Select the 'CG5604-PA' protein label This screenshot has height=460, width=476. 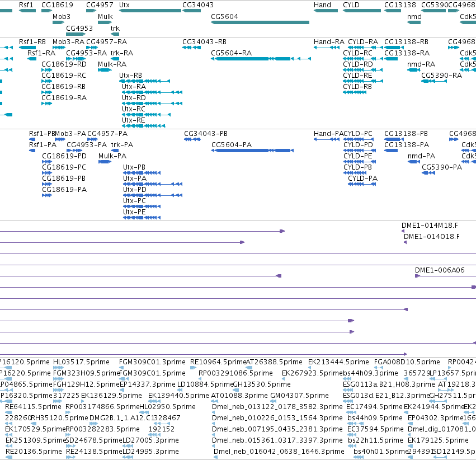pos(232,145)
